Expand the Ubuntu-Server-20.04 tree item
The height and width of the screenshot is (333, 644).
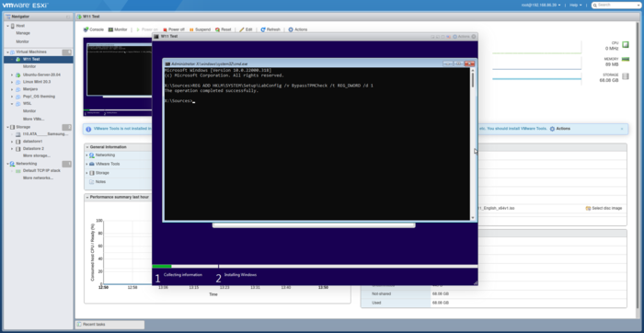[12, 75]
